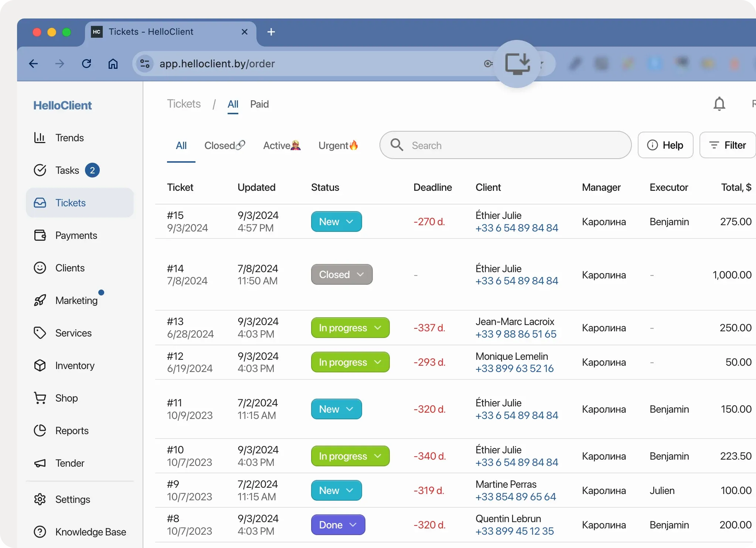Open Inventory section in sidebar

click(x=75, y=366)
